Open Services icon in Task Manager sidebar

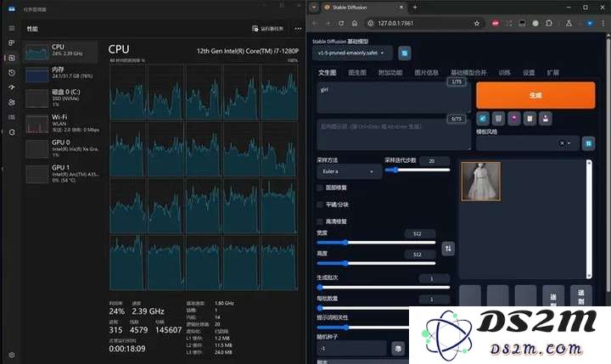pyautogui.click(x=12, y=132)
